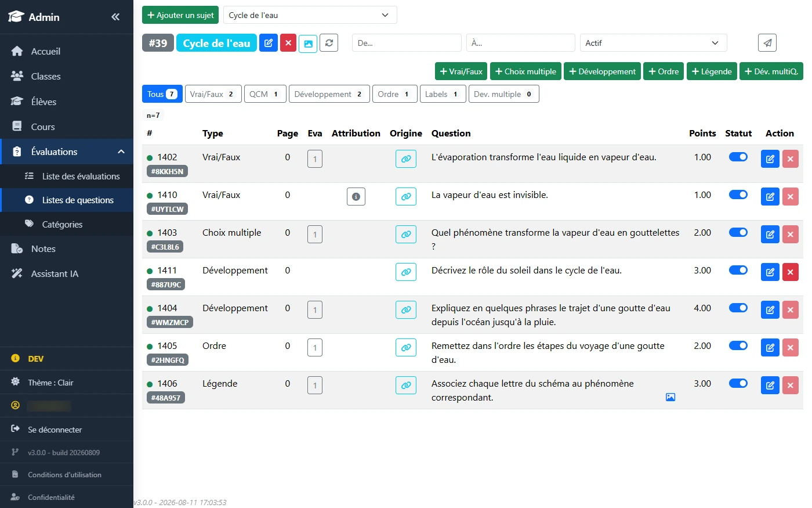Screen dimensions: 812x508
Task: Open origin link icon for question 1405
Action: pos(406,347)
